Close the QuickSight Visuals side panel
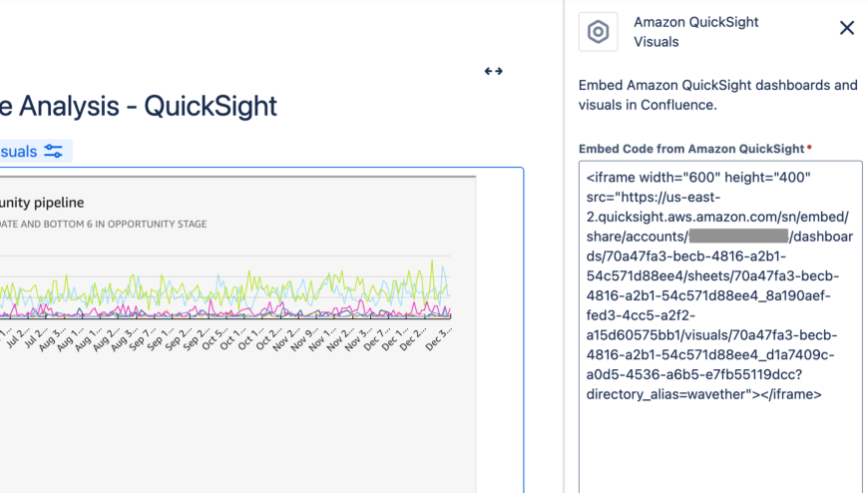This screenshot has width=868, height=493. coord(847,28)
